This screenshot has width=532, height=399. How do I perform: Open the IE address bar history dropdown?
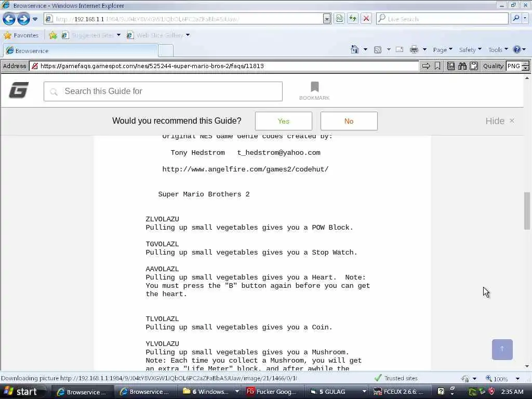[327, 19]
